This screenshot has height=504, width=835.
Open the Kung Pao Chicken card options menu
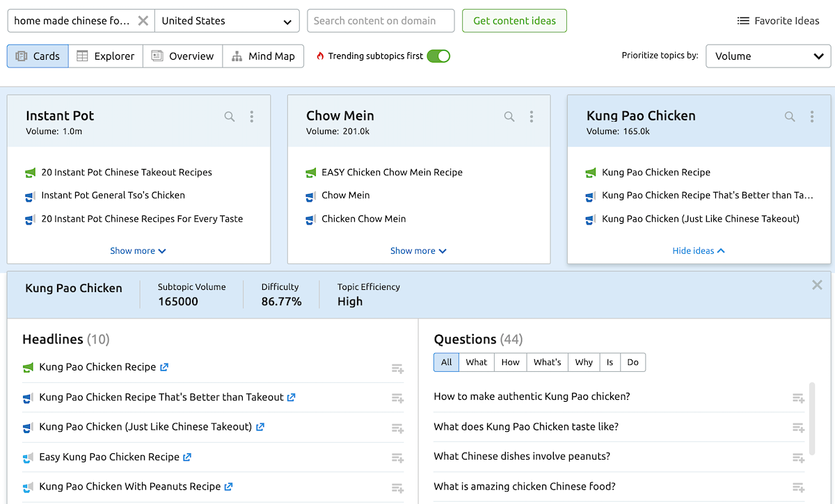[812, 117]
